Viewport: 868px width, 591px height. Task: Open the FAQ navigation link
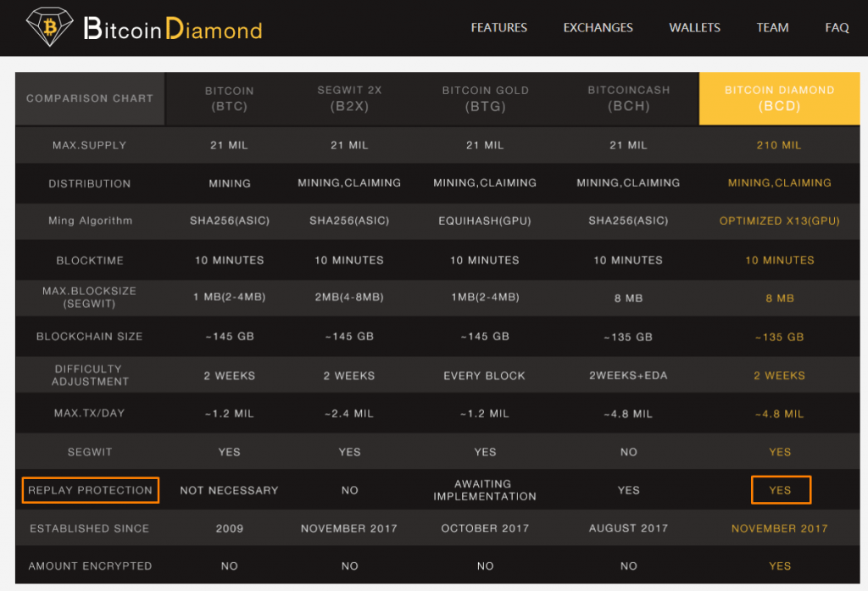[x=837, y=28]
